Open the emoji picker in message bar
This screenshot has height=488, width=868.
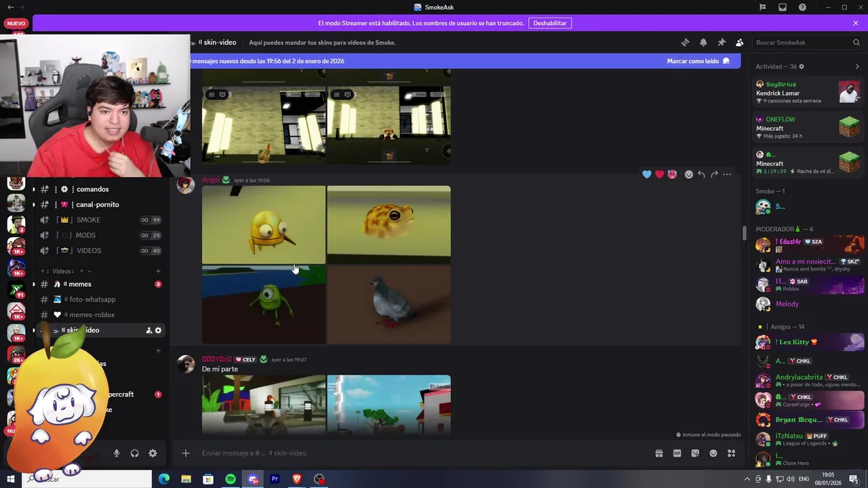pyautogui.click(x=713, y=453)
